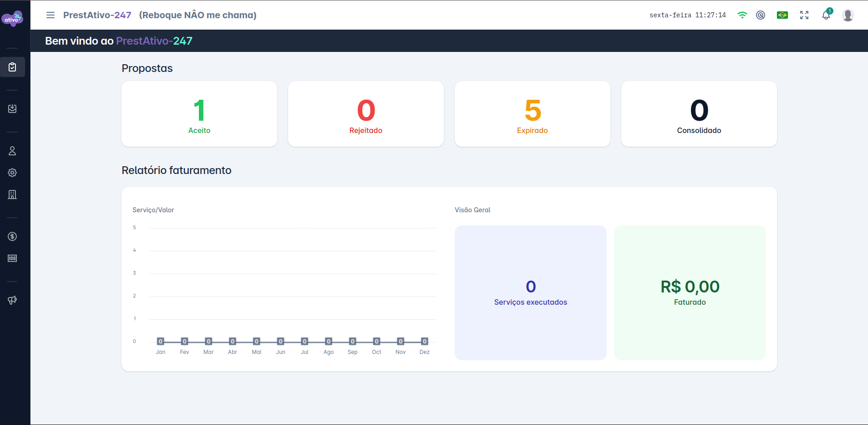
Task: Click the Jan data point in chart
Action: click(160, 342)
